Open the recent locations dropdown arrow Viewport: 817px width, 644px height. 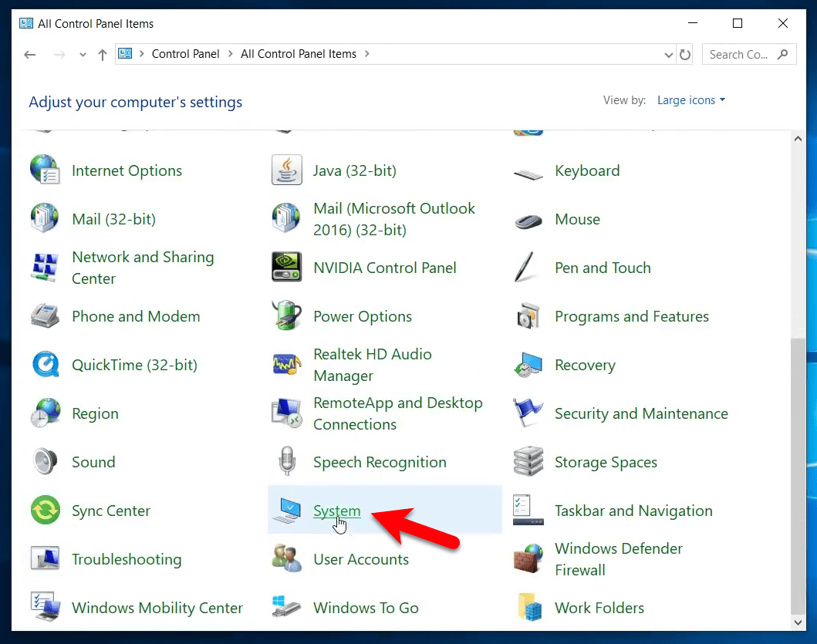pos(83,55)
